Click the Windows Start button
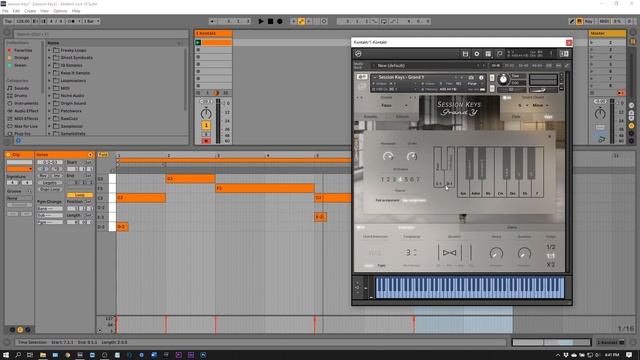Screen dimensions: 640x360 pos(6,355)
